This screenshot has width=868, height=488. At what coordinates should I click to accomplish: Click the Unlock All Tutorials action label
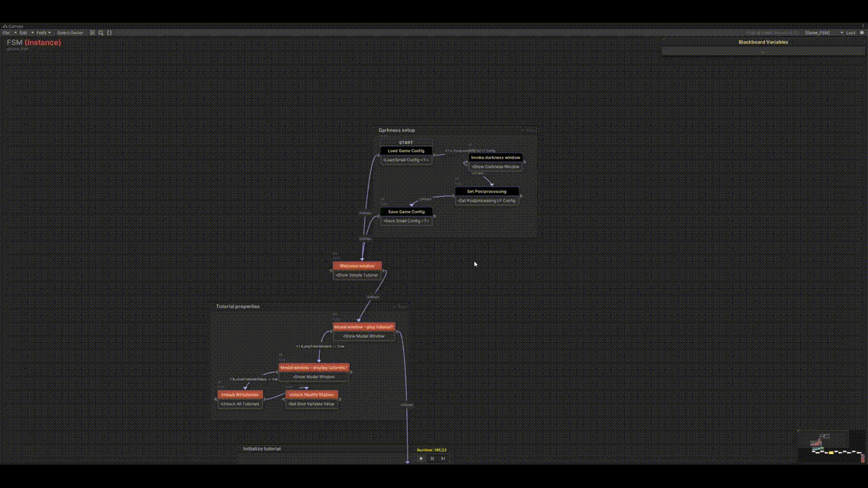point(240,404)
